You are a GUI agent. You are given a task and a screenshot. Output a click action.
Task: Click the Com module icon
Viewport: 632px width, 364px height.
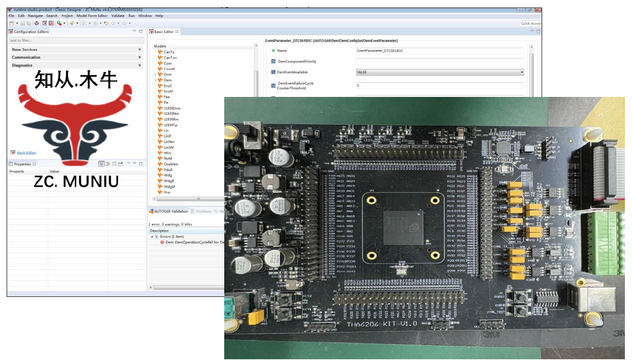[x=160, y=63]
